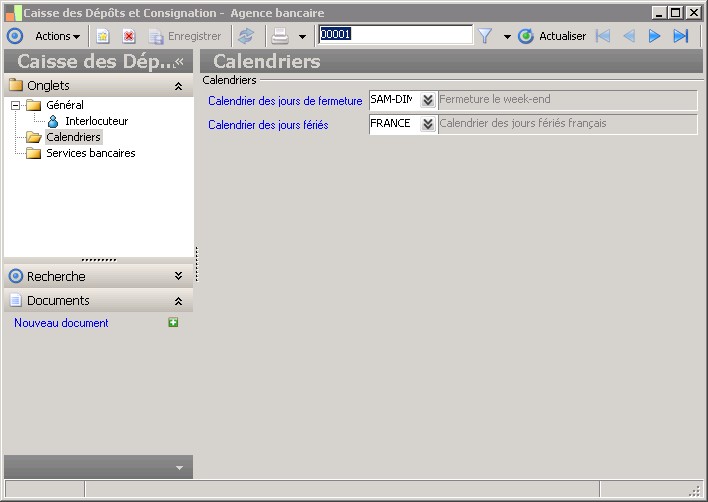Image resolution: width=708 pixels, height=502 pixels.
Task: Create a new record with the new-document icon
Action: [x=103, y=37]
